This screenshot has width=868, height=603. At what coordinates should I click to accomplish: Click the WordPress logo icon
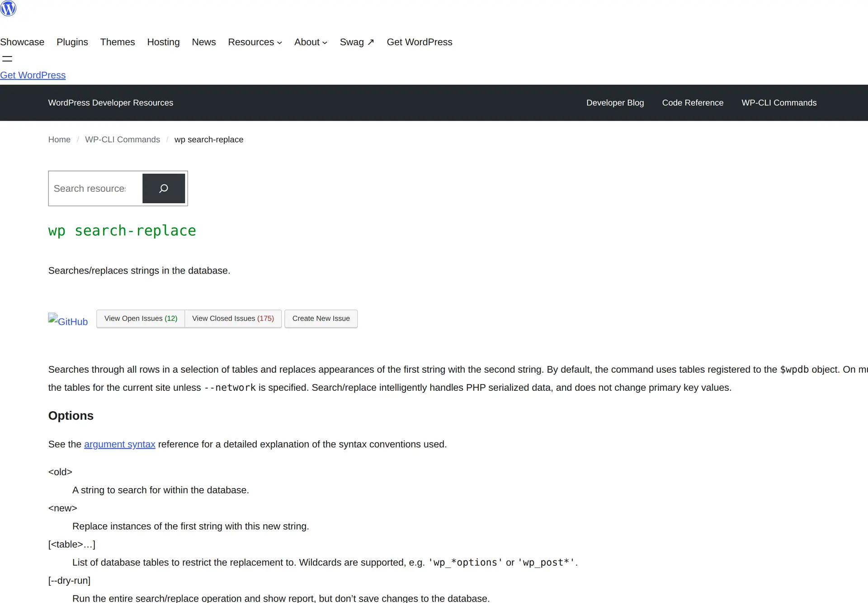coord(8,8)
